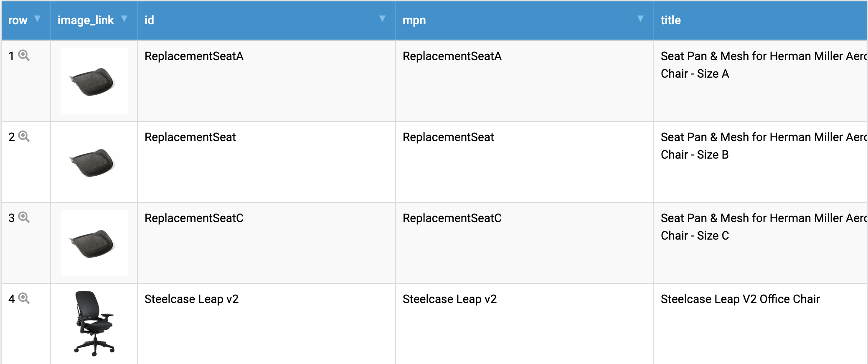Select the ReplacementSeatA id cell
This screenshot has width=868, height=364.
[x=194, y=56]
